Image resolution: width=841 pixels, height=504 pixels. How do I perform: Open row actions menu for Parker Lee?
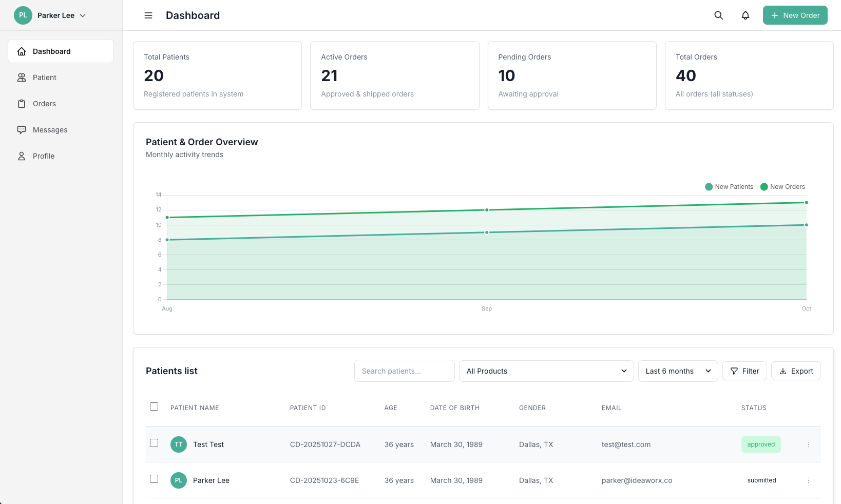click(x=808, y=480)
